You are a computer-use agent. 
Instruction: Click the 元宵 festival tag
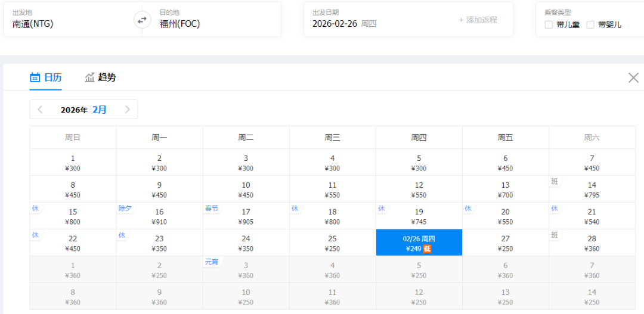pyautogui.click(x=212, y=262)
